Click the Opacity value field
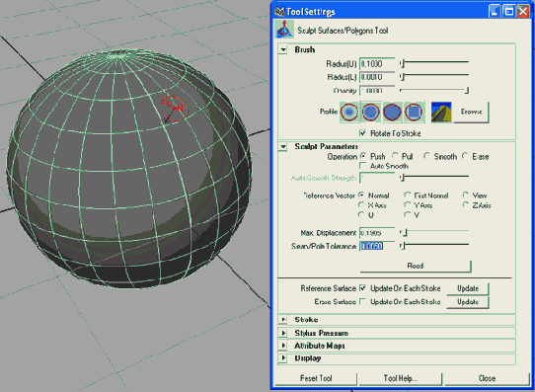535x392 pixels. tap(377, 91)
